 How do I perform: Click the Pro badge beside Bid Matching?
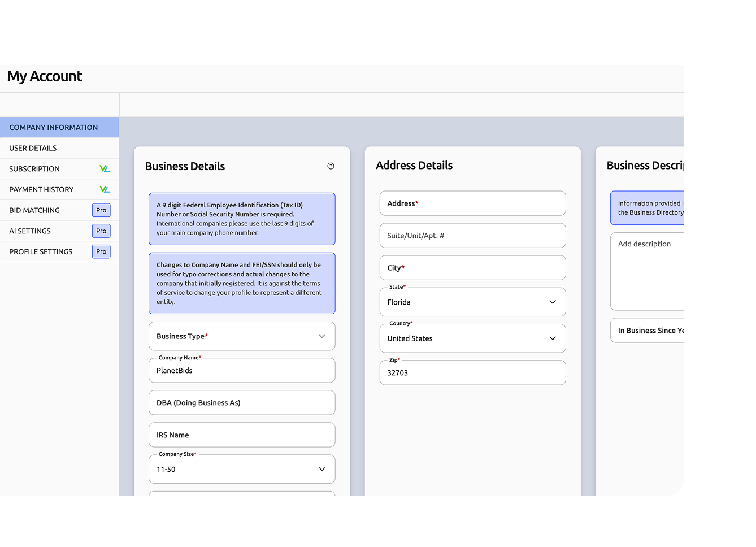(101, 210)
